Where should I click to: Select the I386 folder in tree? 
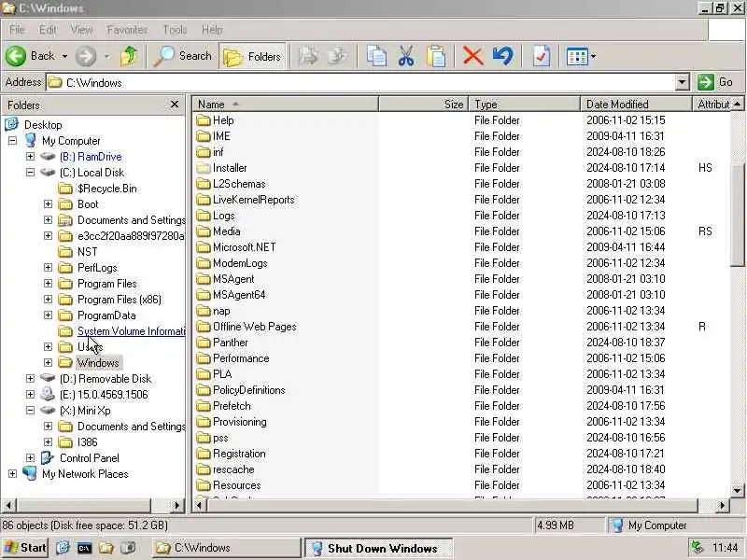87,442
